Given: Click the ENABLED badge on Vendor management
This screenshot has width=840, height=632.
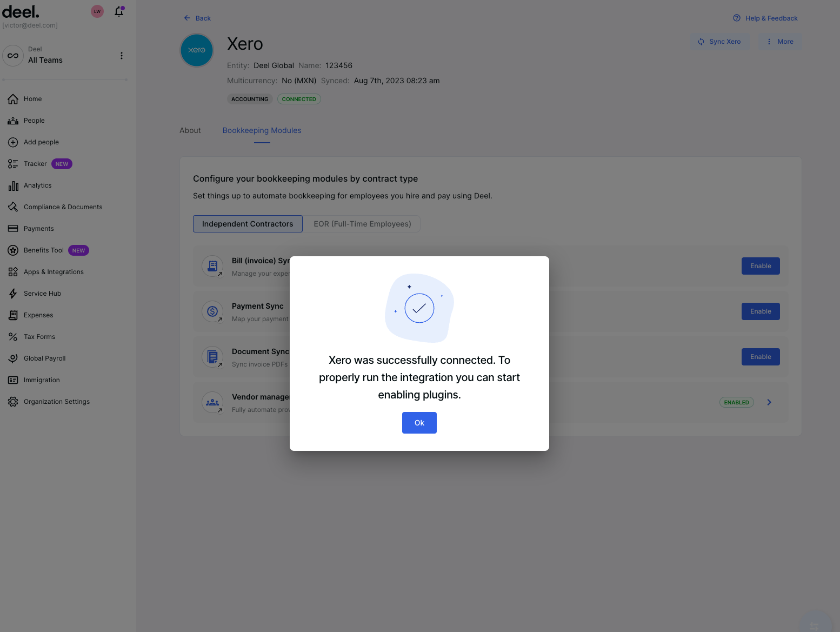Looking at the screenshot, I should (737, 402).
